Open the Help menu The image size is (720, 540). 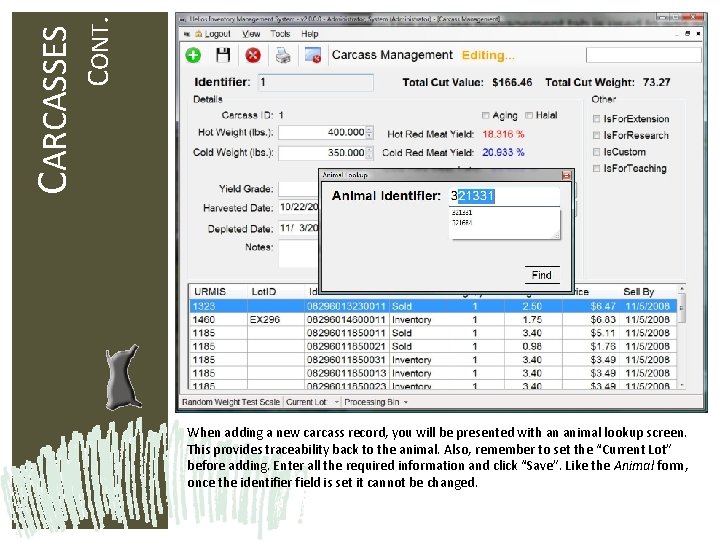[x=310, y=34]
